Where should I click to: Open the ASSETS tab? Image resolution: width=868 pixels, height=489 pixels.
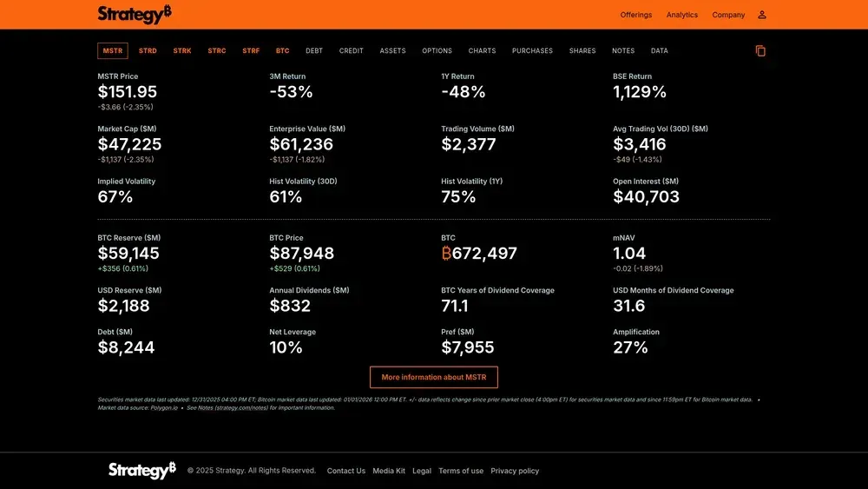point(392,51)
